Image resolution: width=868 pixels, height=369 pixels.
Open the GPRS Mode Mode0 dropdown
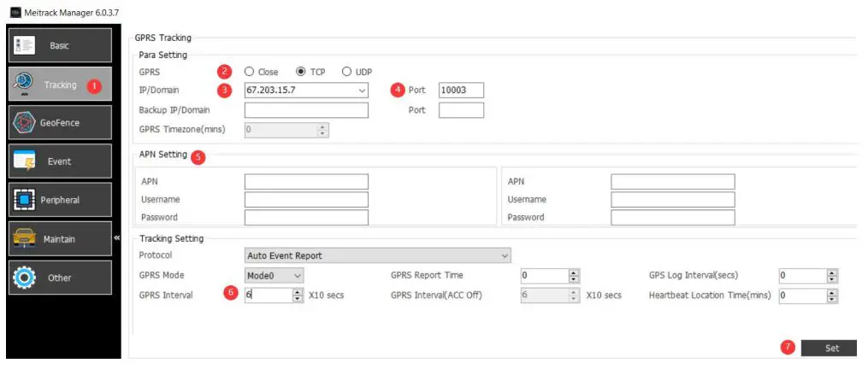[298, 275]
